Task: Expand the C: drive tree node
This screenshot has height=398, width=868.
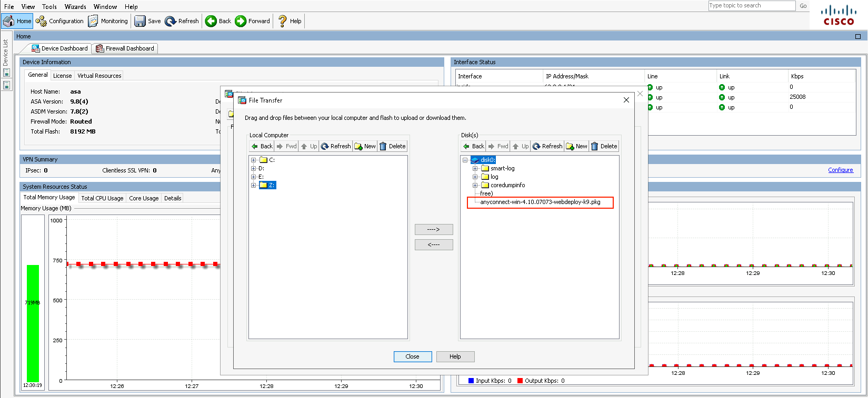Action: point(254,160)
